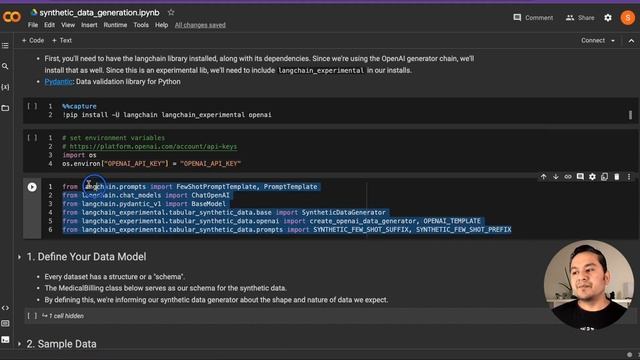Click the webcam video thumbnail

(588, 285)
